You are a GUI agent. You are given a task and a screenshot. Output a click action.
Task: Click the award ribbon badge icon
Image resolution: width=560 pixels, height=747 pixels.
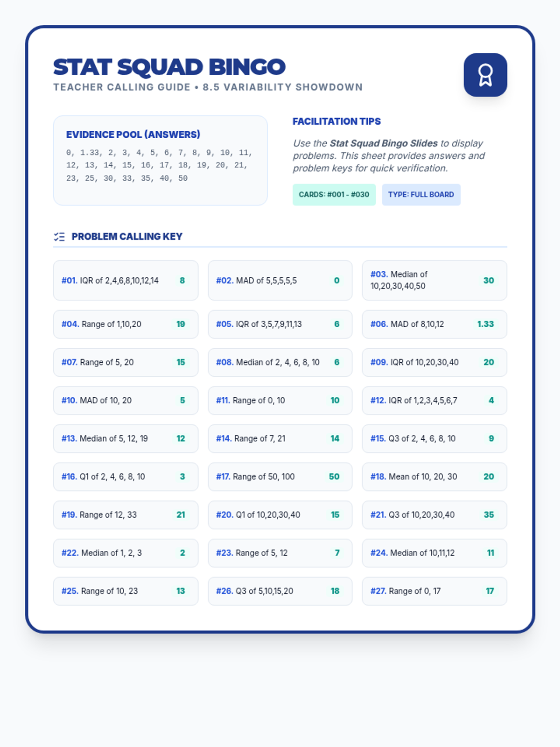tap(485, 75)
